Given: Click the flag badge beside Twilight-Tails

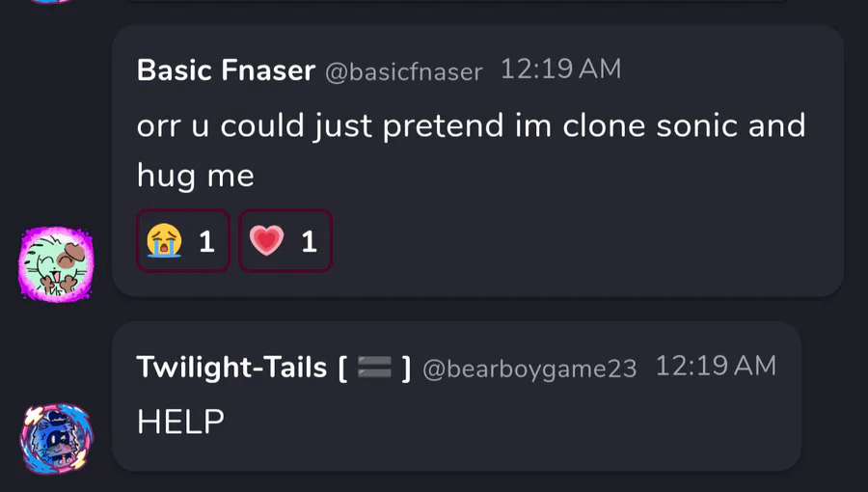Looking at the screenshot, I should 373,367.
